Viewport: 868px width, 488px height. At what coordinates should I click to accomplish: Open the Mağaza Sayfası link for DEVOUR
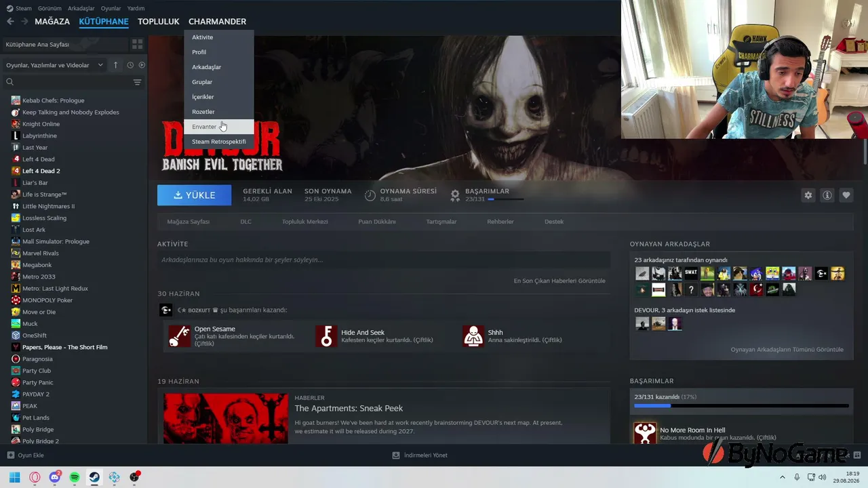point(189,222)
